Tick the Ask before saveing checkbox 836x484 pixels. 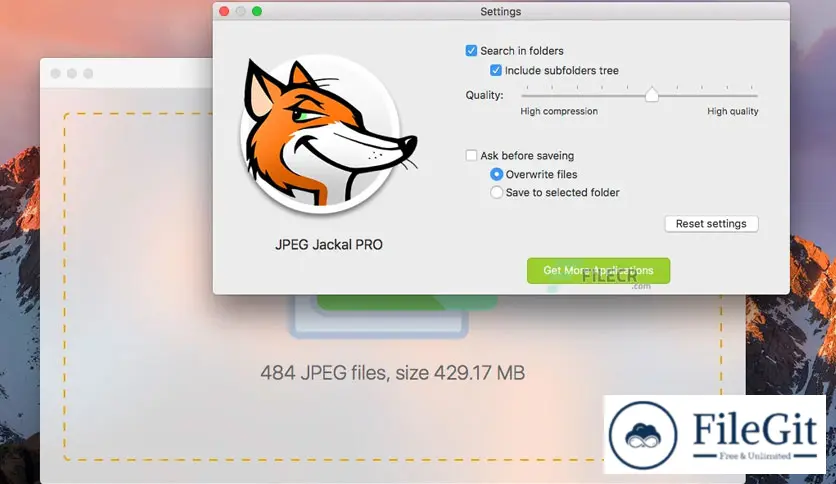(471, 155)
